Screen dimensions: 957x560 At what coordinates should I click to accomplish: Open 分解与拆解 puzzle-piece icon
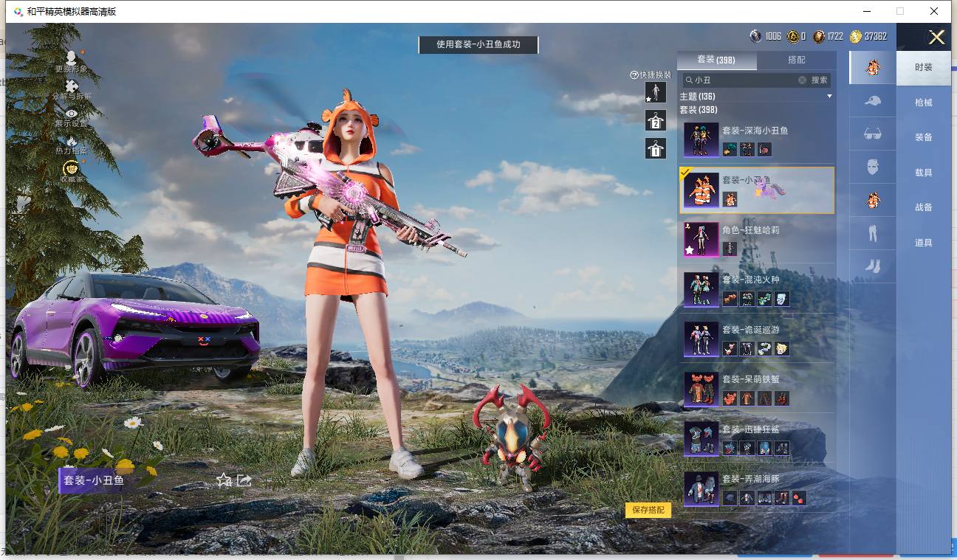tap(72, 86)
